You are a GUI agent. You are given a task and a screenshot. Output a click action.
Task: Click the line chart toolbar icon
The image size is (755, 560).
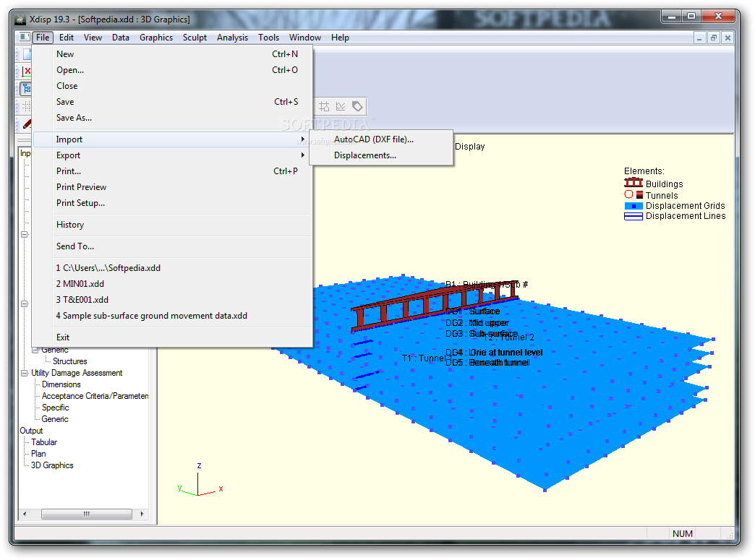point(341,106)
